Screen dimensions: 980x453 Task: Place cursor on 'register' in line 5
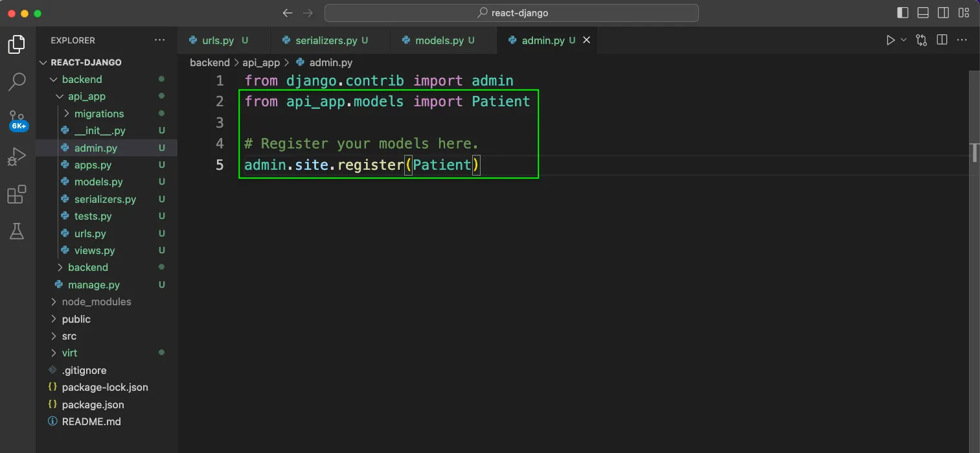[x=370, y=165]
